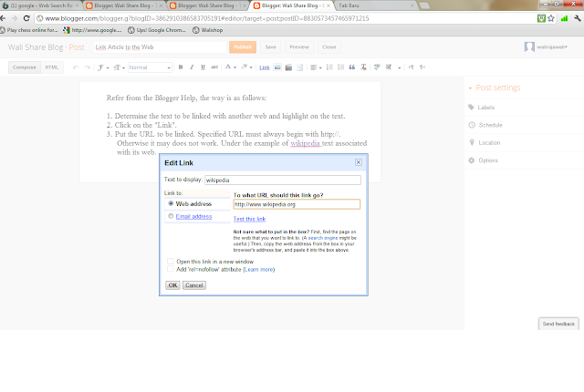The width and height of the screenshot is (584, 392).
Task: Click the Schedule clock icon
Action: pyautogui.click(x=472, y=125)
